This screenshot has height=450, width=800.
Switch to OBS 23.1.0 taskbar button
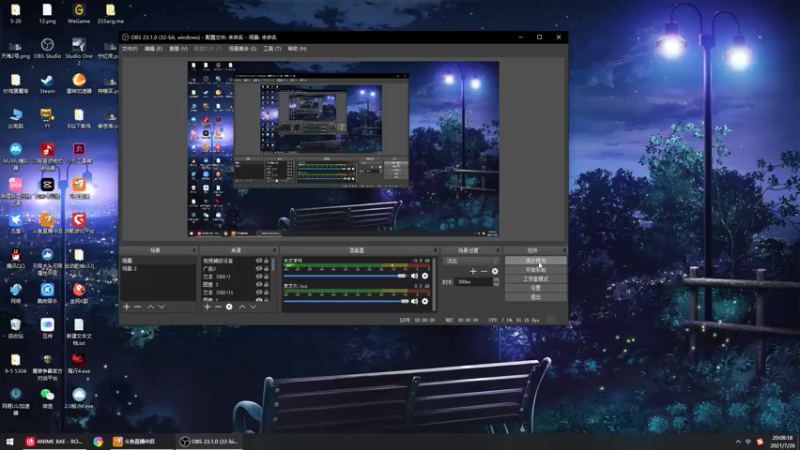[x=209, y=441]
